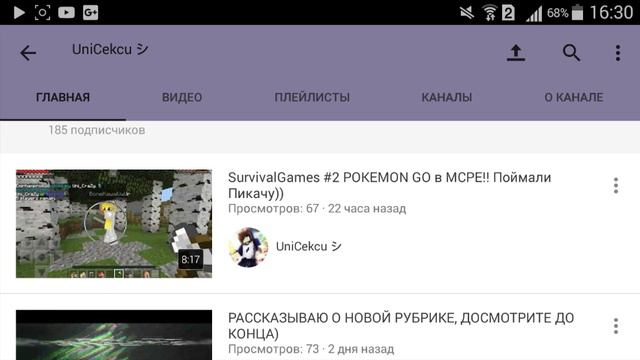Play the Minecraft video thumbnail with 8:17 duration

tap(114, 224)
